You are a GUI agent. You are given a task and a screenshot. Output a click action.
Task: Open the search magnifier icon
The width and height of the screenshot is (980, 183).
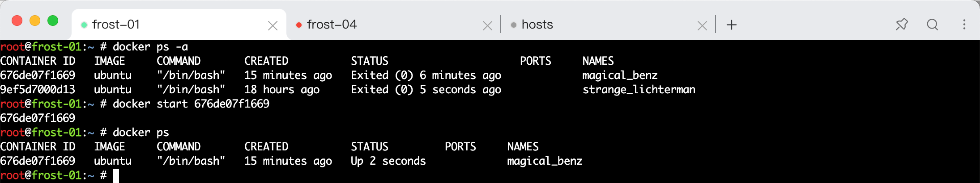[933, 24]
